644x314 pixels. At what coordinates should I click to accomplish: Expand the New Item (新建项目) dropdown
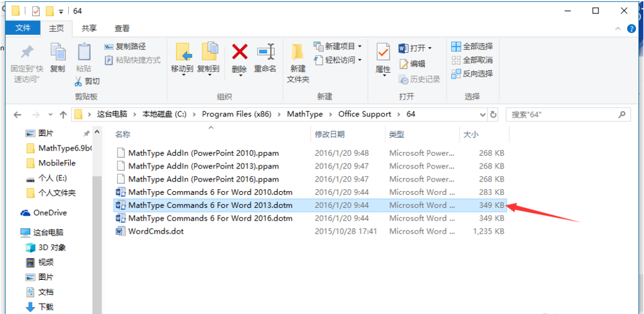[x=359, y=47]
